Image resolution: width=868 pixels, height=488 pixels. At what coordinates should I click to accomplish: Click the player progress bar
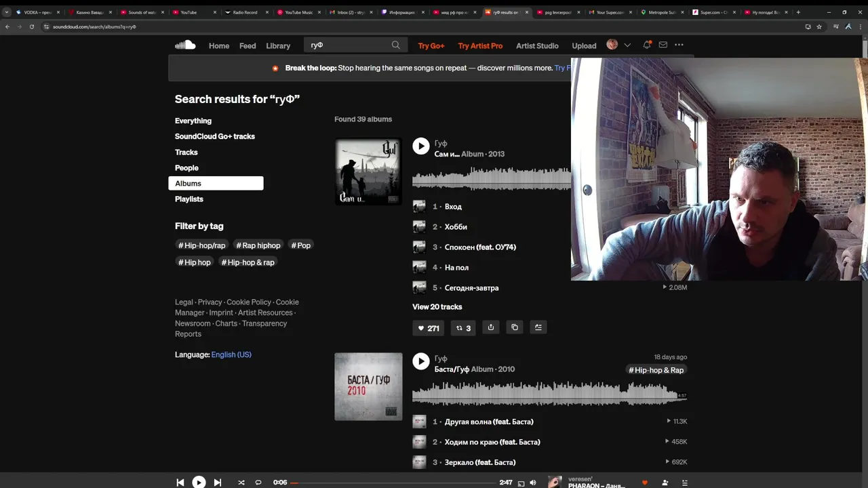point(393,483)
